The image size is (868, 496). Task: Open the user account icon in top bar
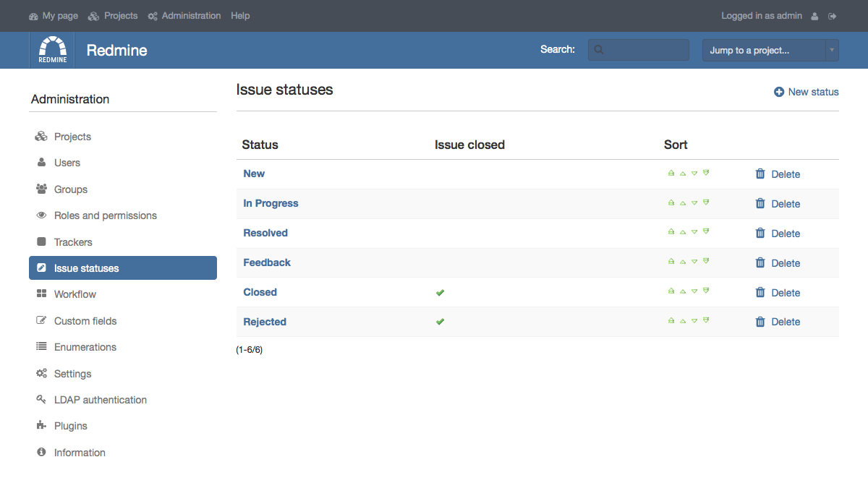coord(814,16)
